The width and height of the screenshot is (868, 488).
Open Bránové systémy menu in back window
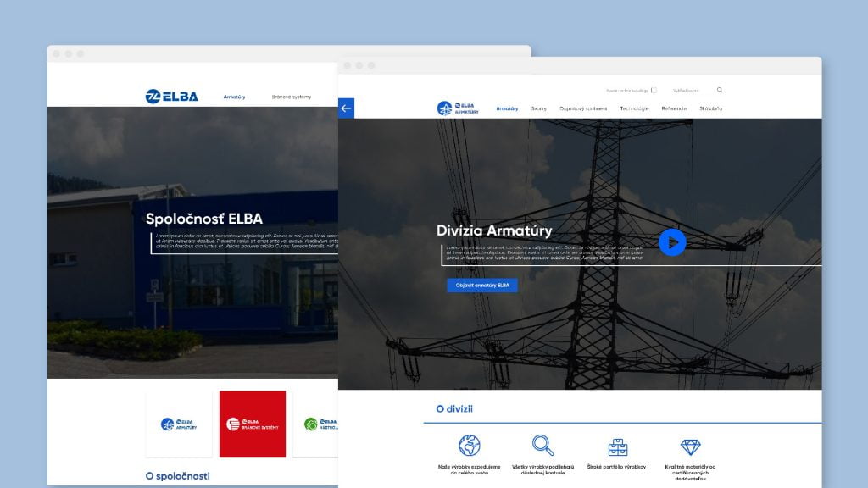[292, 97]
